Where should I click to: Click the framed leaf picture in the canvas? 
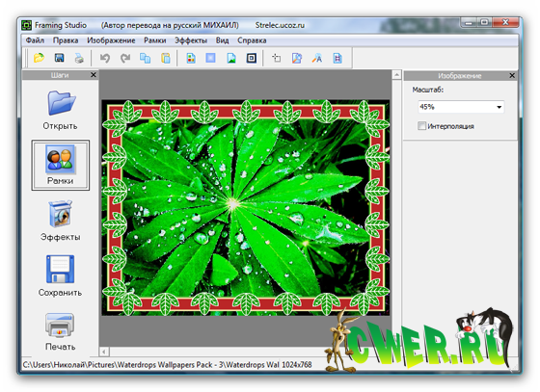click(246, 208)
